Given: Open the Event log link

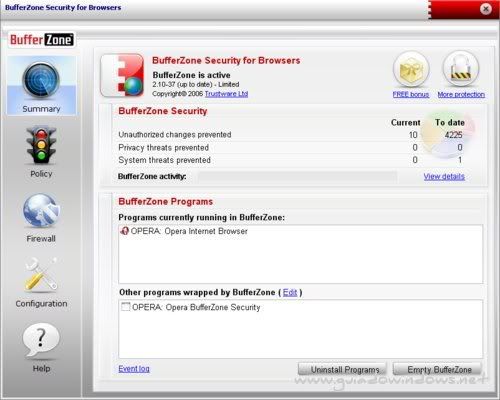Looking at the screenshot, I should click(x=134, y=369).
